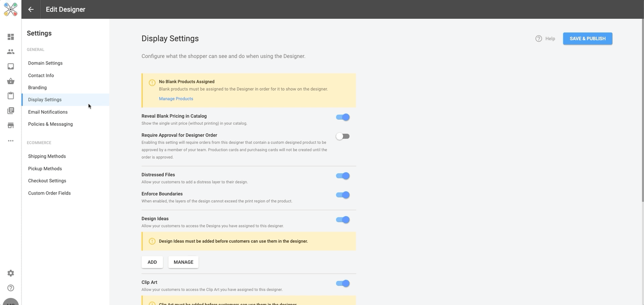Open the store shopping bag icon

[x=10, y=81]
